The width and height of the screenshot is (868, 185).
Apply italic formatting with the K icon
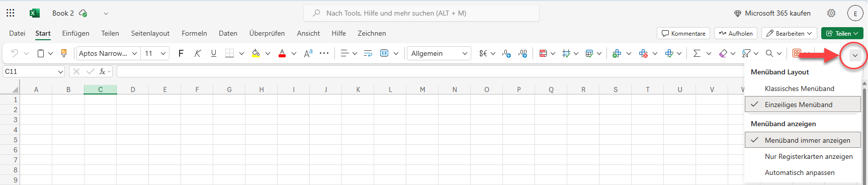[198, 53]
